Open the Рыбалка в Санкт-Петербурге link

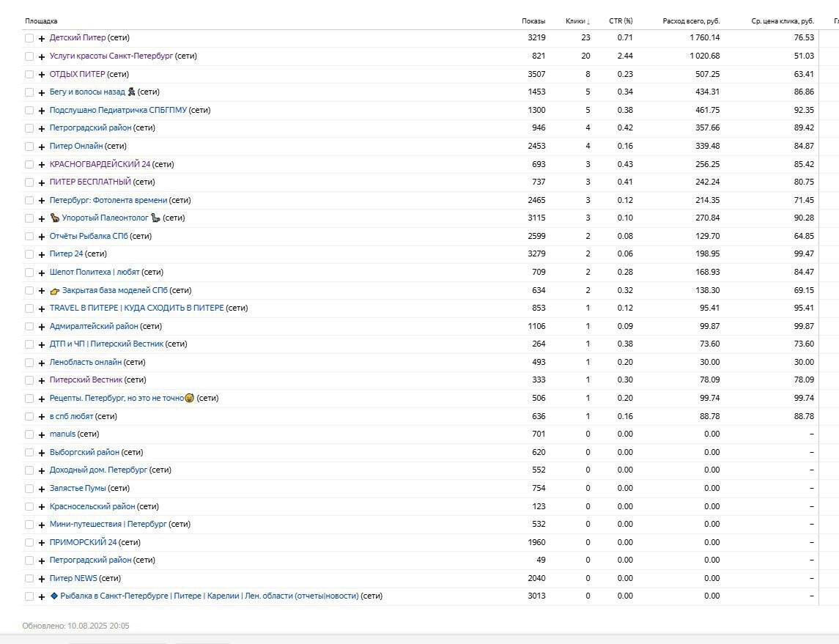210,596
